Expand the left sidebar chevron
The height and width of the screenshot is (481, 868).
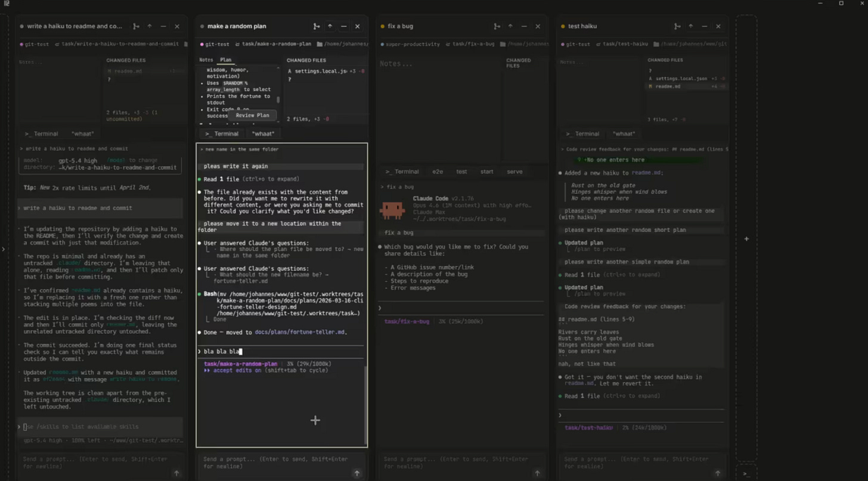(x=3, y=249)
